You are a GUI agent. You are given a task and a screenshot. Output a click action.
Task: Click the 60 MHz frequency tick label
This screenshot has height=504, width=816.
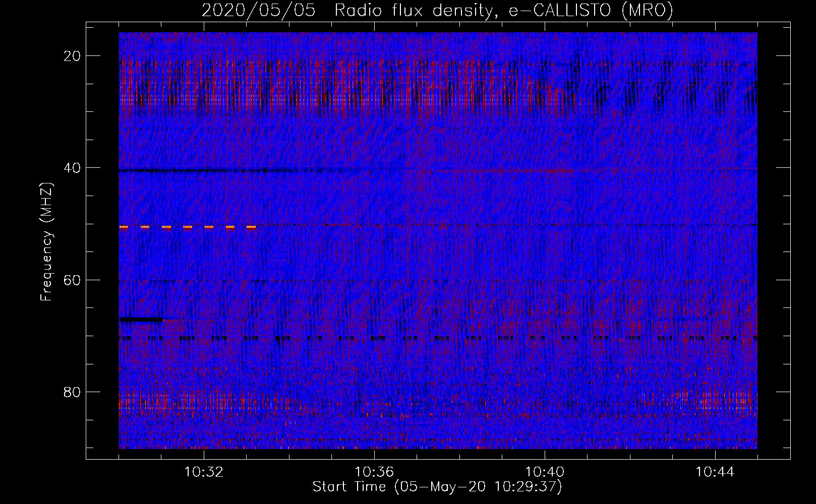click(72, 280)
